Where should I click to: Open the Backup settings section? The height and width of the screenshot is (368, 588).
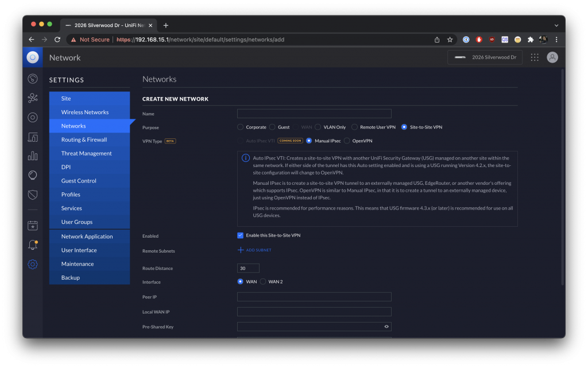pos(90,278)
